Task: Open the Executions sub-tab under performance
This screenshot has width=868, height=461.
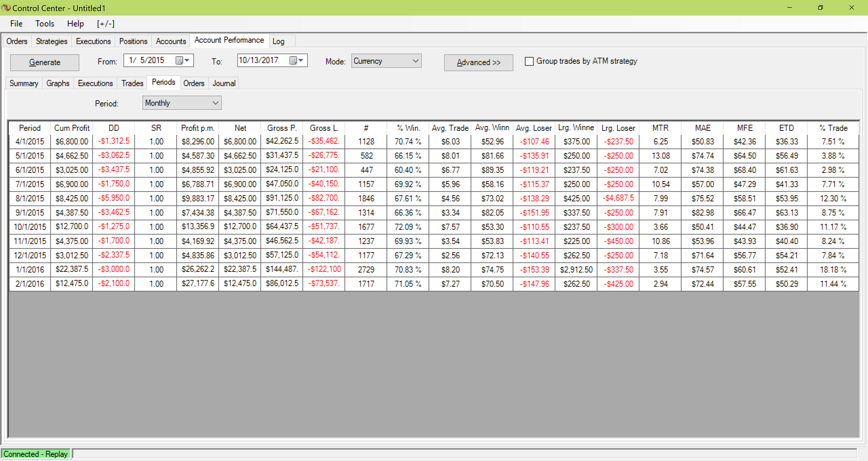Action: [95, 83]
